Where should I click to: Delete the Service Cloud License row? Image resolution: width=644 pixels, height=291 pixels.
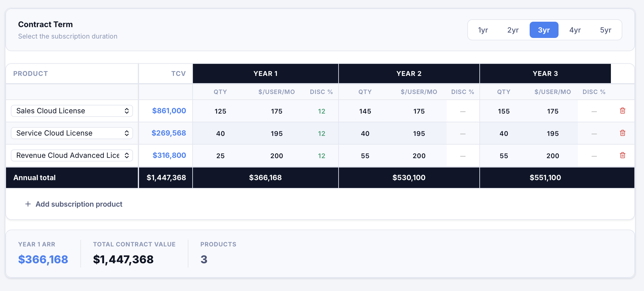click(623, 133)
